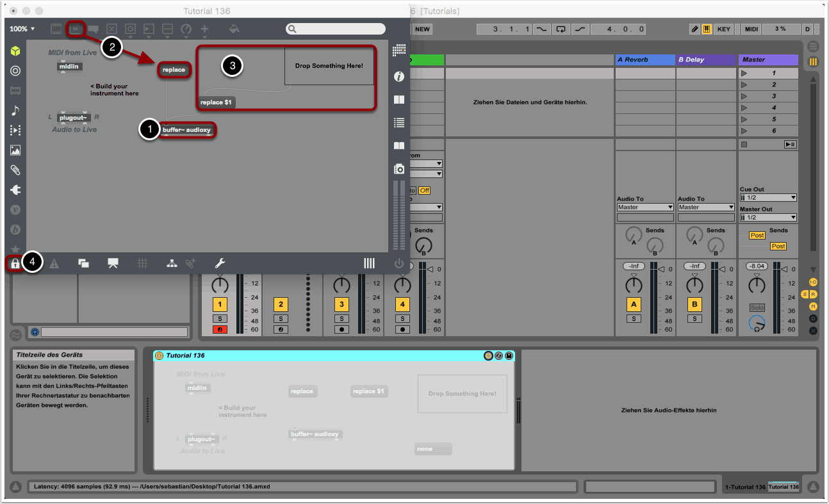Select the buffer~ audioxy object in patcher
This screenshot has height=504, width=829.
(186, 130)
